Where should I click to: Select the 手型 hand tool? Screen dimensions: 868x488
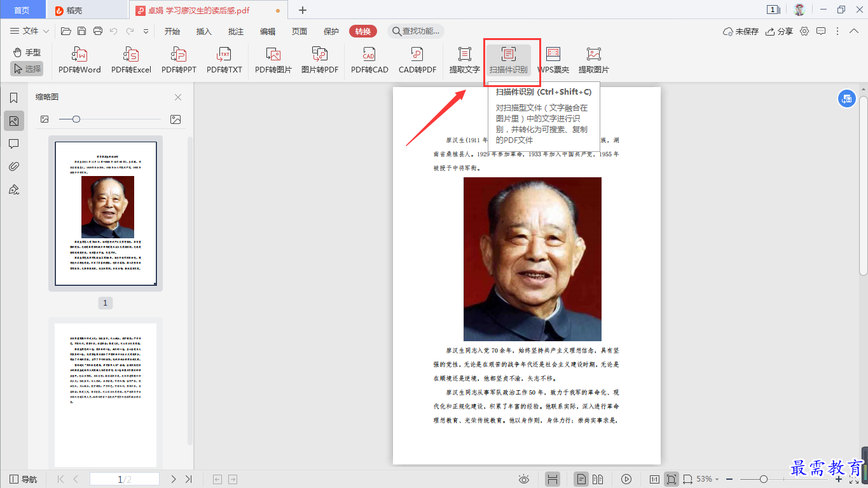27,52
